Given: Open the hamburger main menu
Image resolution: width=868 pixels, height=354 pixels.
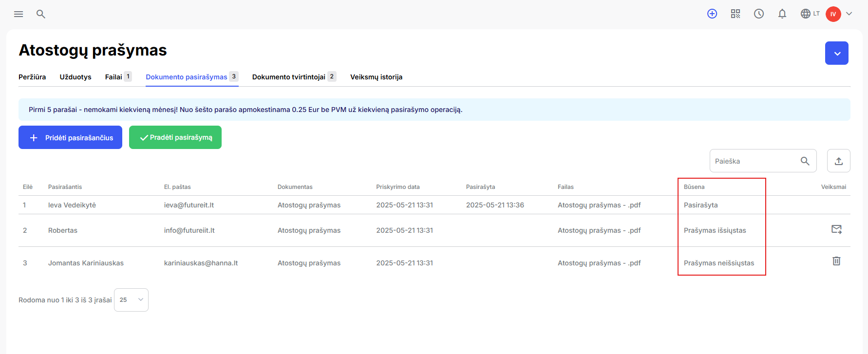Looking at the screenshot, I should (x=19, y=14).
